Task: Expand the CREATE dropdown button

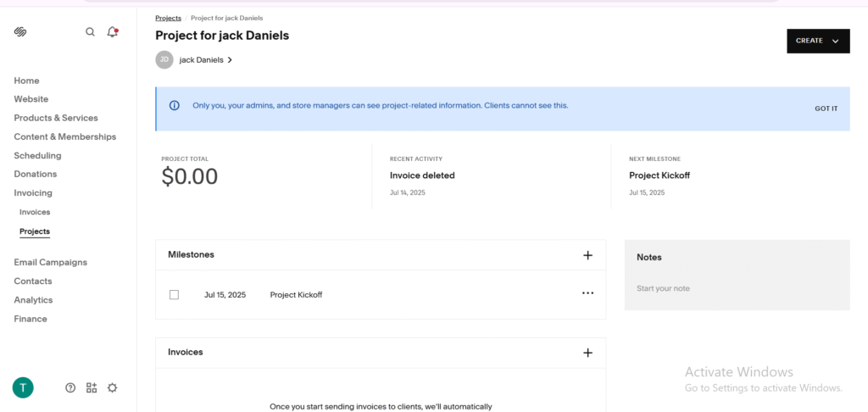Action: (818, 41)
